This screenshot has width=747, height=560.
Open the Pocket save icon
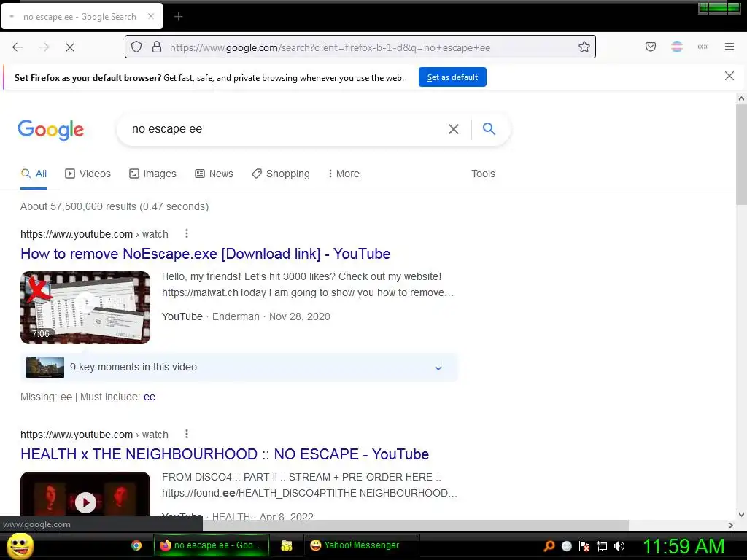(651, 47)
